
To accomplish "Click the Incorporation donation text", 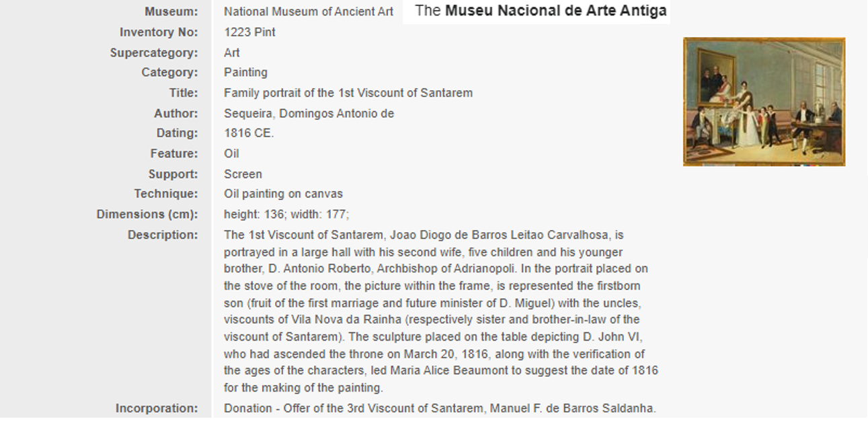I will click(x=440, y=408).
